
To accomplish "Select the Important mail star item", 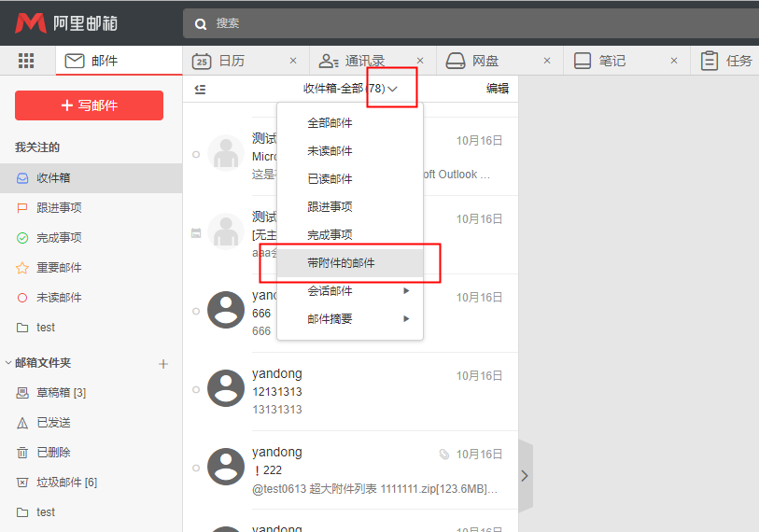I will [59, 268].
